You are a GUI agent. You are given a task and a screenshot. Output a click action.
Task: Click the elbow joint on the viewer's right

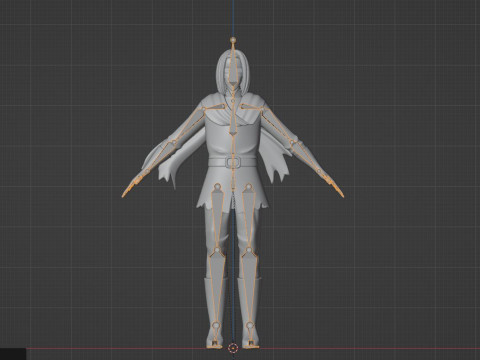(292, 143)
